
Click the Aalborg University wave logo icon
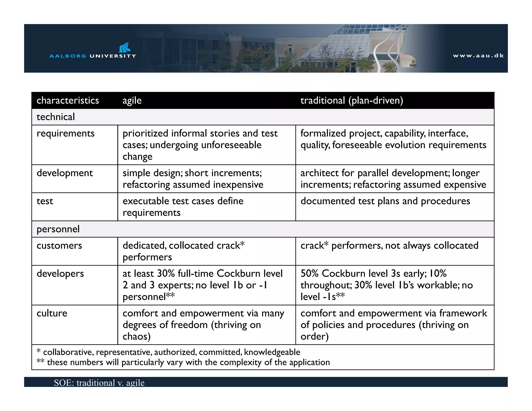click(124, 48)
